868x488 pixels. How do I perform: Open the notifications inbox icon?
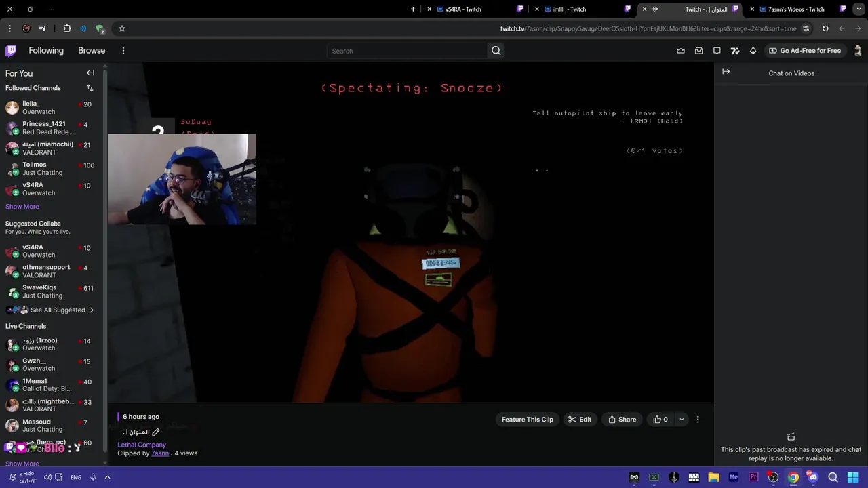(x=698, y=51)
